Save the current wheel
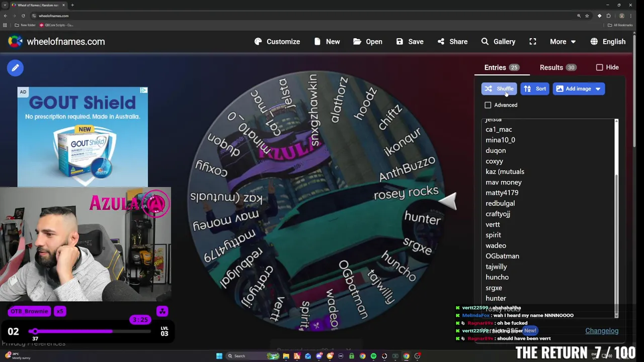 [410, 42]
